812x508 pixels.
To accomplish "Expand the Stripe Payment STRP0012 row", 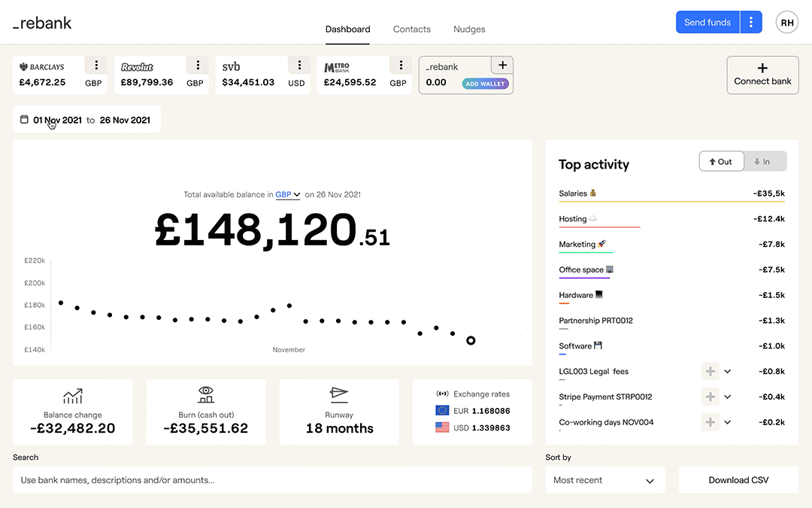I will tap(728, 397).
